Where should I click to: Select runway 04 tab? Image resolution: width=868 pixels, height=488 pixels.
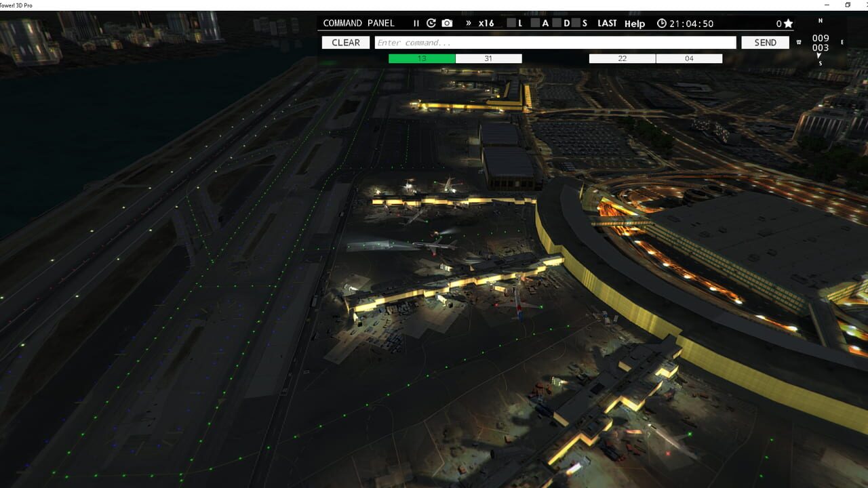point(689,59)
